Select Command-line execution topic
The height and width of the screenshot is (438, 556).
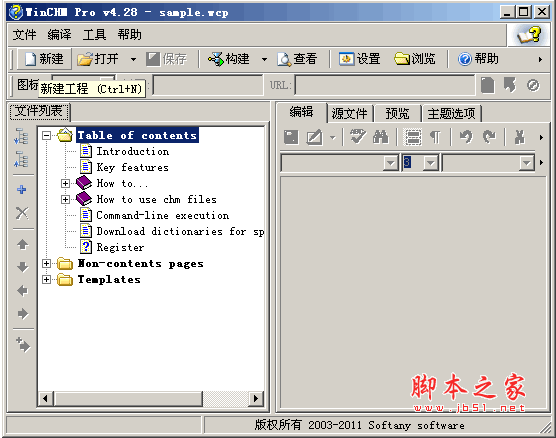coord(162,215)
